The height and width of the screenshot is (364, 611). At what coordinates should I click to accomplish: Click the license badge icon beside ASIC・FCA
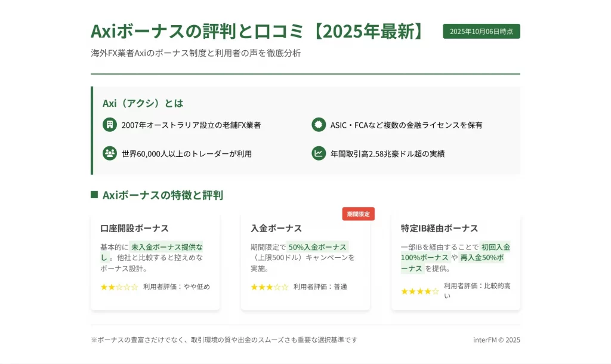pos(319,125)
